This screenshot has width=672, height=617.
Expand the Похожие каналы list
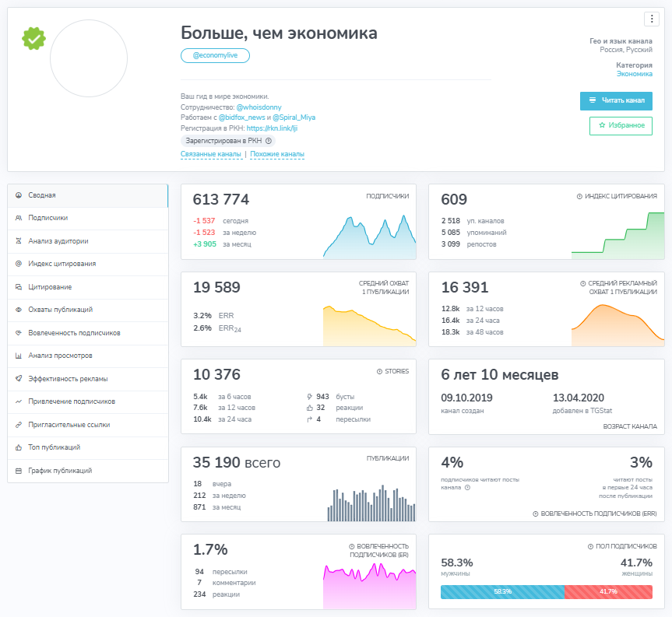(277, 154)
